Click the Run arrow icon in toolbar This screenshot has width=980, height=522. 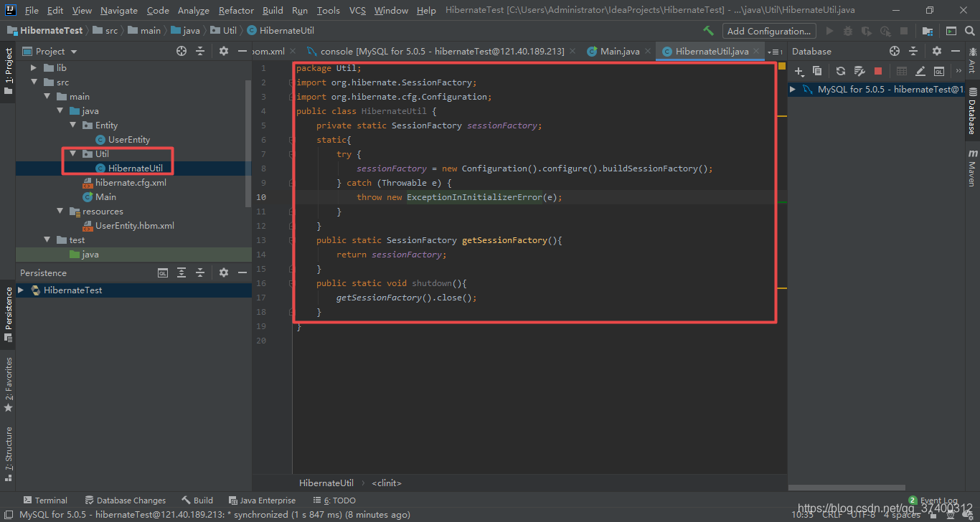830,31
